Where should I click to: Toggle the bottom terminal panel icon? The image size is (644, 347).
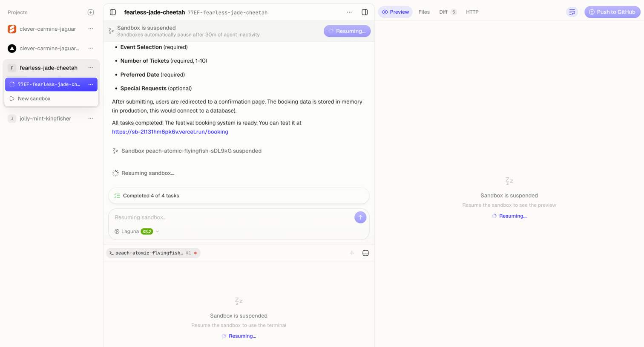coord(365,253)
